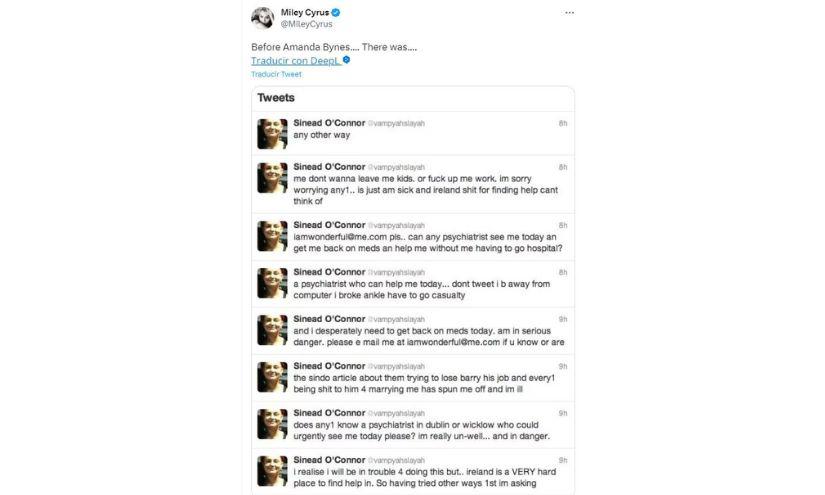Click avatar beside 'a psychiatrist who can help' tweet
The width and height of the screenshot is (825, 495).
click(x=272, y=283)
